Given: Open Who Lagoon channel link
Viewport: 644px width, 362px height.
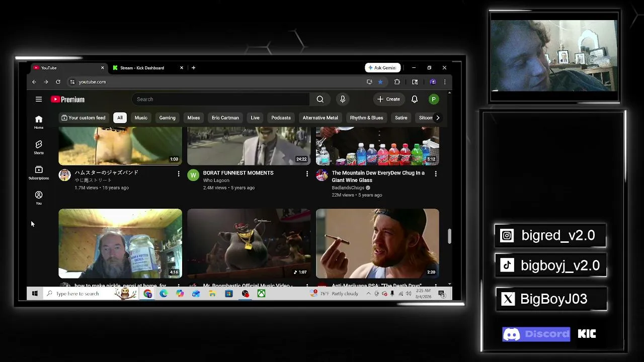Looking at the screenshot, I should pos(216,180).
